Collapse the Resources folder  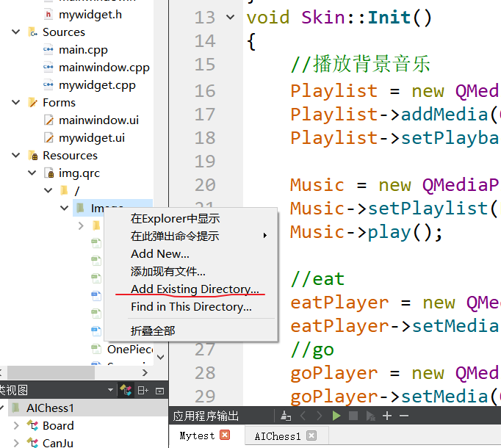[15, 155]
